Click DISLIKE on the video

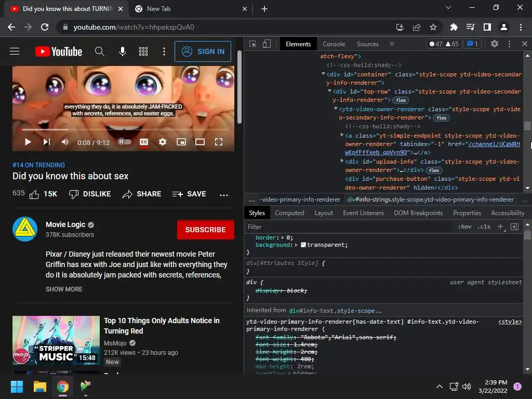click(90, 194)
